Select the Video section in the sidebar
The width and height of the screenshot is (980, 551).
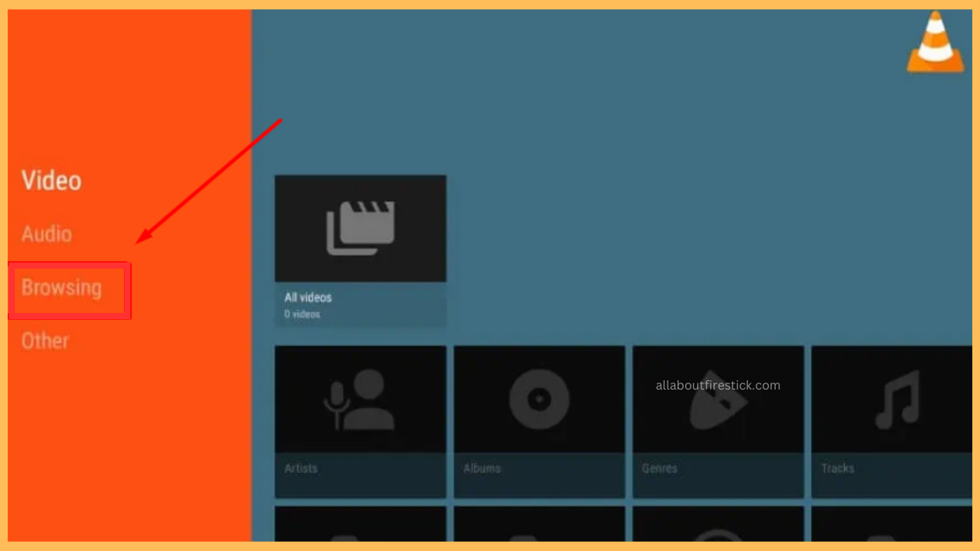tap(51, 181)
